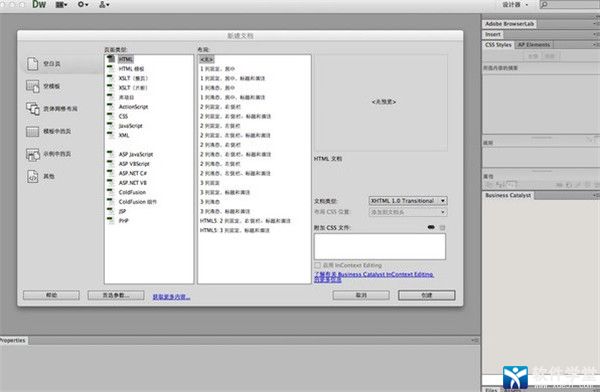
Task: Click the attach style sheet chain-link icon
Action: (431, 227)
